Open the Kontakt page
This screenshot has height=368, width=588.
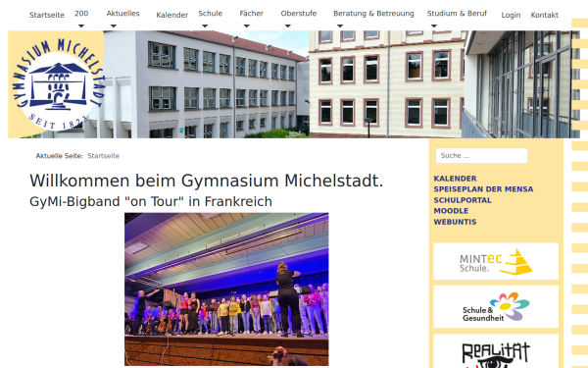pos(545,15)
